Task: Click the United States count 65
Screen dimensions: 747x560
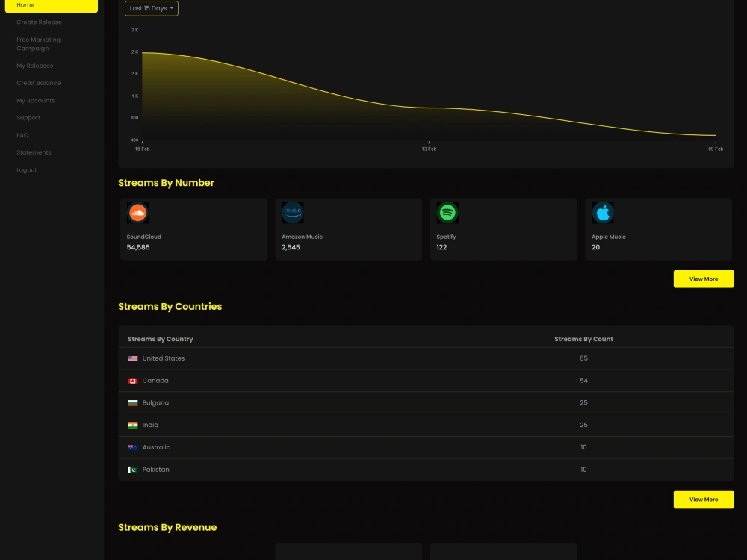Action: coord(583,358)
